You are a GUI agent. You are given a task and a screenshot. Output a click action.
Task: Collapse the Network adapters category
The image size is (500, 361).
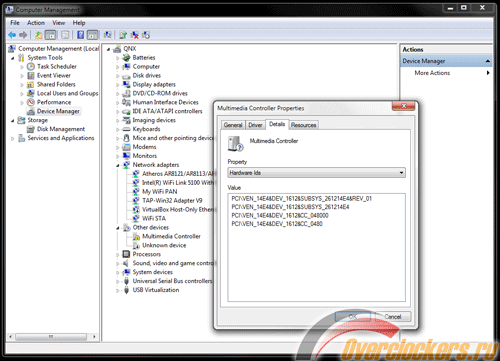coord(117,165)
